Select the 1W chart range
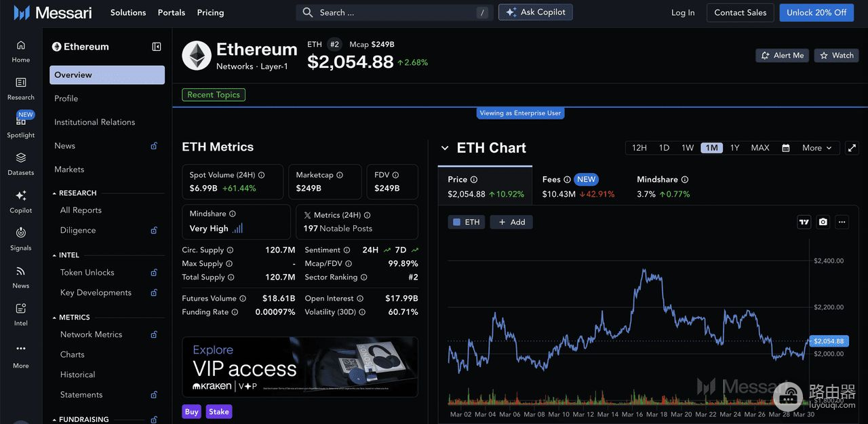Screen dimensions: 868x424 [x=688, y=148]
